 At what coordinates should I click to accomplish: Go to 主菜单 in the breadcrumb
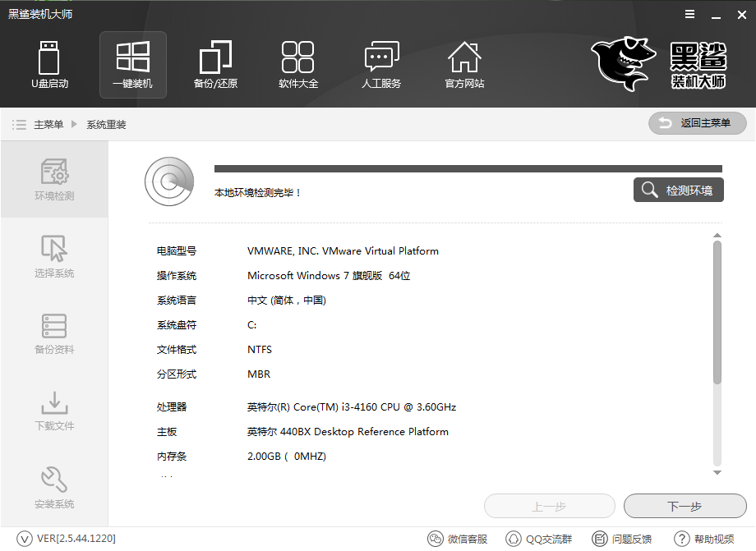click(49, 124)
